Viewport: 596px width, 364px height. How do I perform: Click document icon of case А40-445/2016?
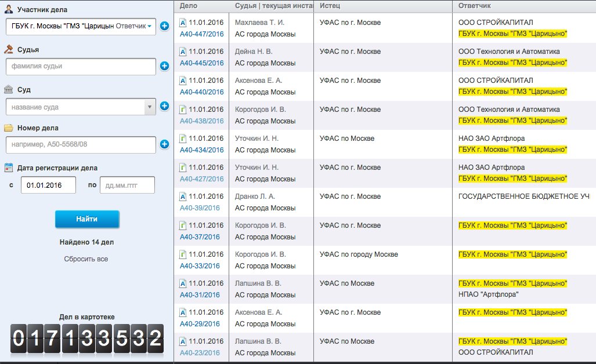[183, 52]
